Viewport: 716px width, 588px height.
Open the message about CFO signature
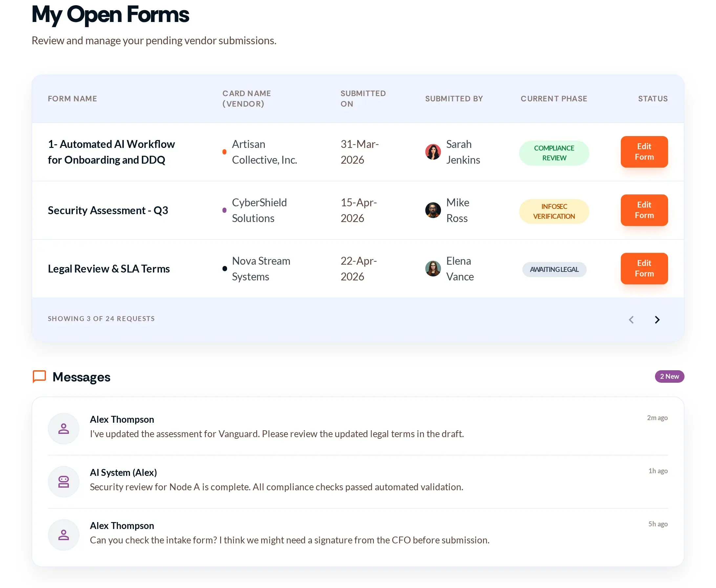tap(358, 535)
